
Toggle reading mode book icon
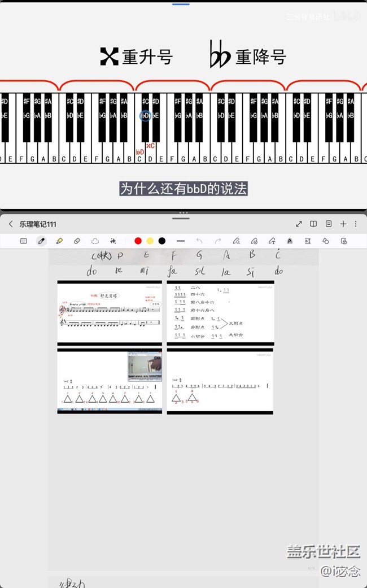(x=313, y=224)
